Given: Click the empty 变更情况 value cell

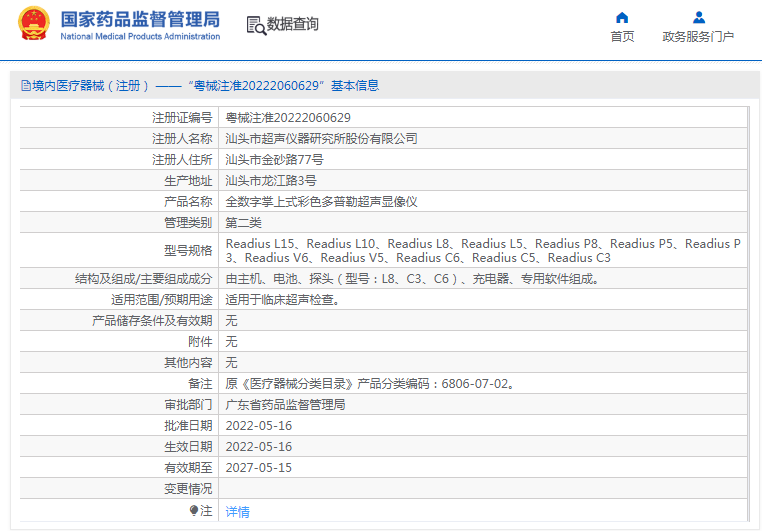Looking at the screenshot, I should point(483,488).
